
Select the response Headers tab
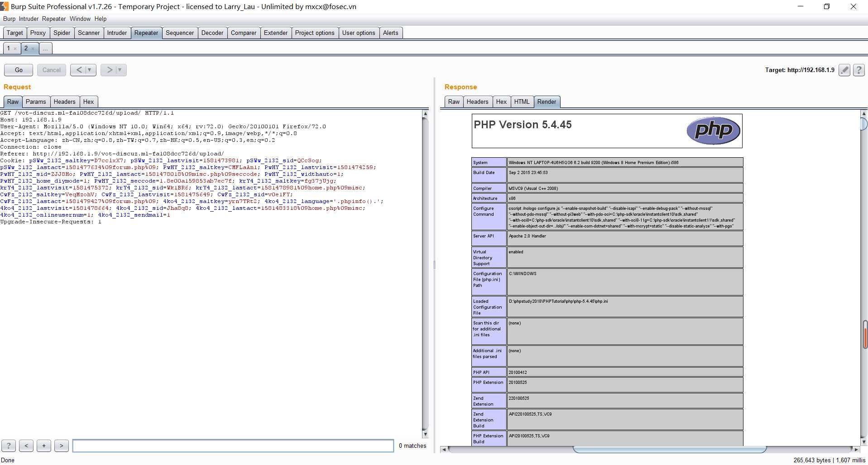478,102
